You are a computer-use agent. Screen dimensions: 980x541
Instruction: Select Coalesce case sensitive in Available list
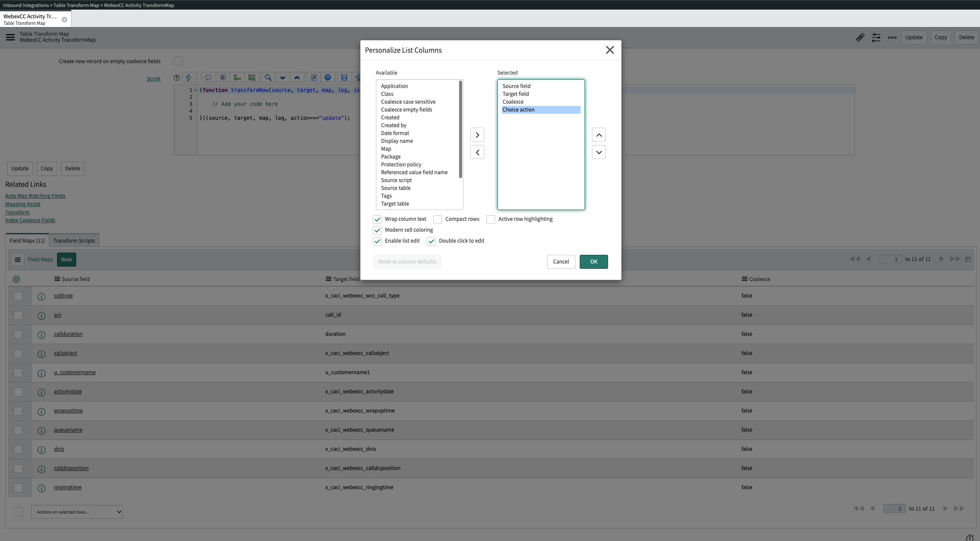click(x=408, y=102)
